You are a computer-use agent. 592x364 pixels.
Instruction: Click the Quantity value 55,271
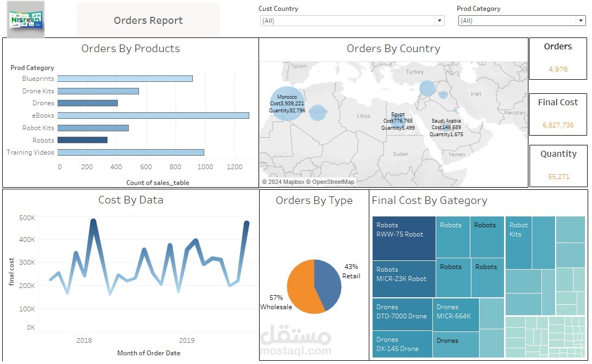click(558, 176)
